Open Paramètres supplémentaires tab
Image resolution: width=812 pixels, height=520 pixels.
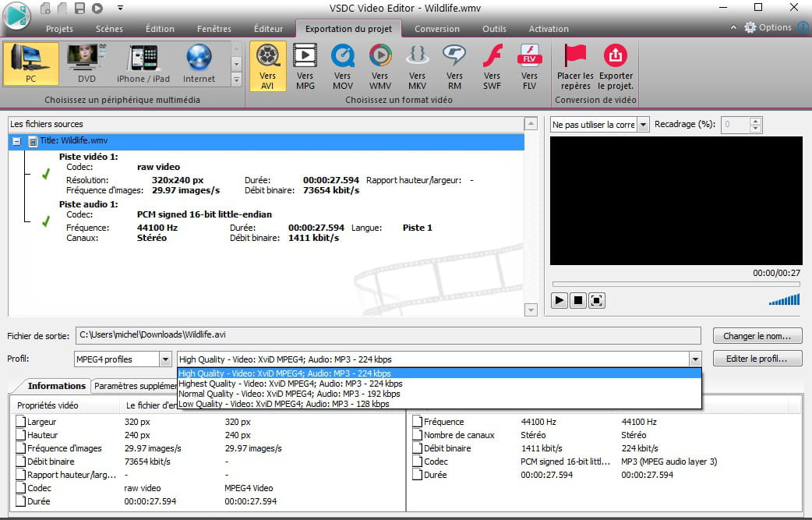click(x=135, y=387)
